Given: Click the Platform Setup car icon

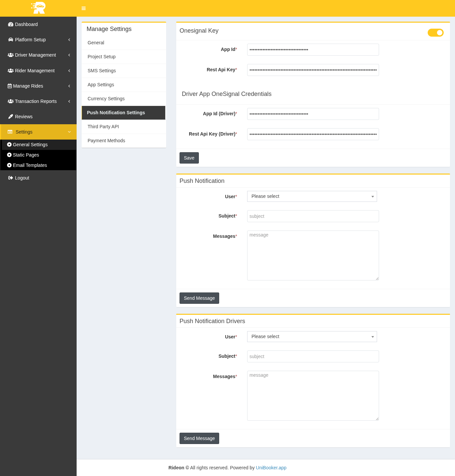Looking at the screenshot, I should coord(11,40).
